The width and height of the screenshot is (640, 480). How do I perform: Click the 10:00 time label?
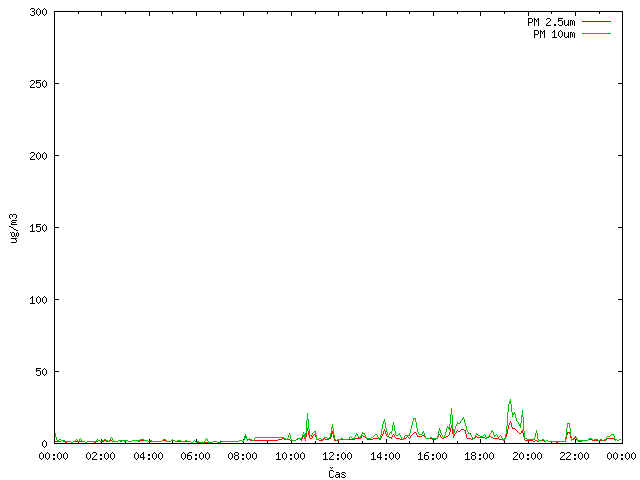tap(290, 456)
